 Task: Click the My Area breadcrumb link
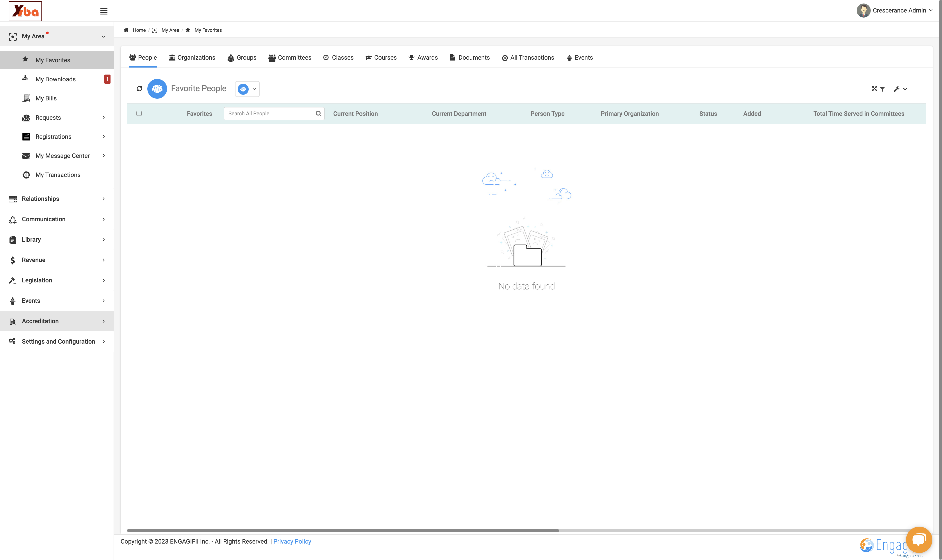(170, 30)
